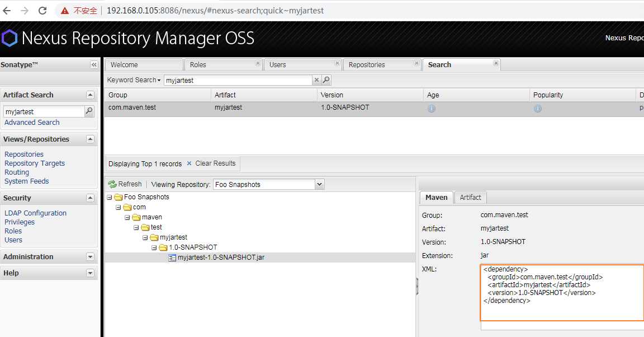Collapse the maven tree node
The image size is (644, 337).
(x=127, y=218)
